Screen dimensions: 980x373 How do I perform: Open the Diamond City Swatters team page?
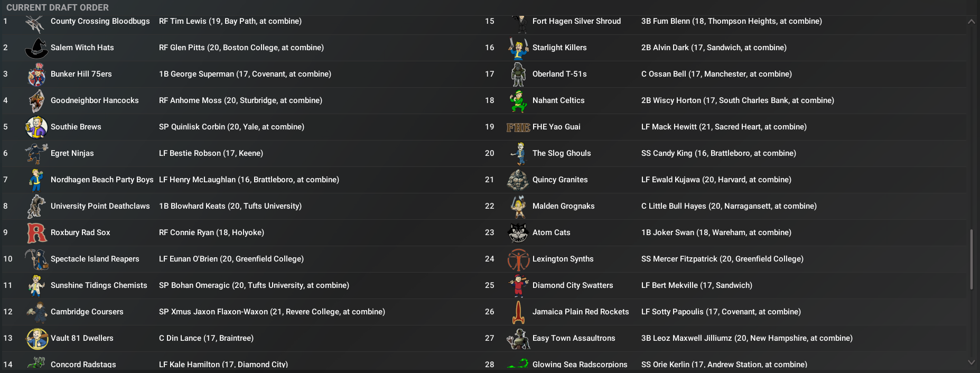point(572,285)
